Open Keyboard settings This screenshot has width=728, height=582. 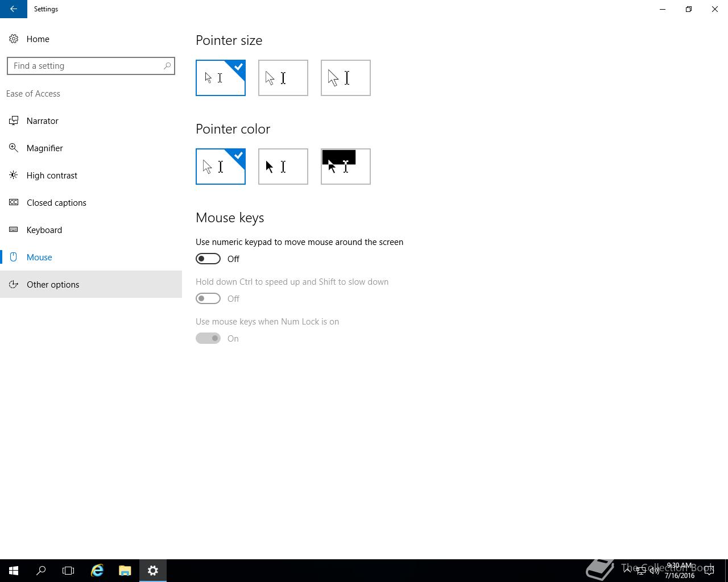pos(91,230)
